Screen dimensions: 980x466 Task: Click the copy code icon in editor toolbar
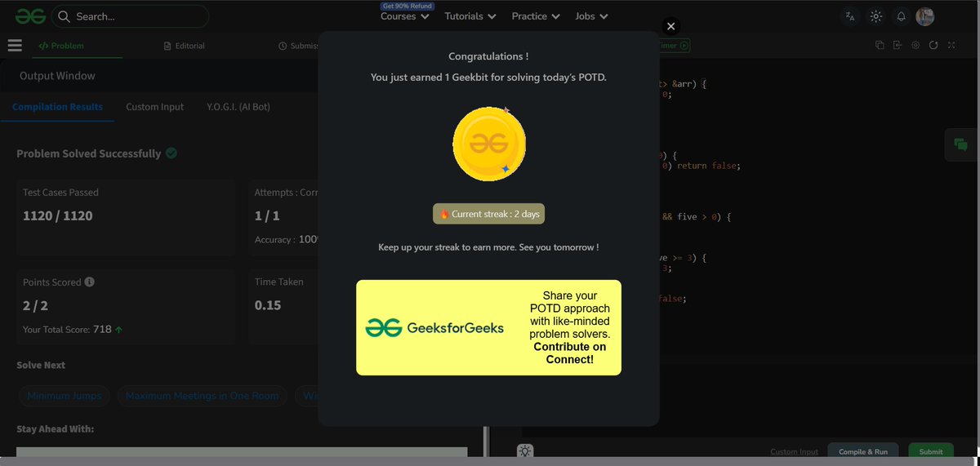click(880, 46)
